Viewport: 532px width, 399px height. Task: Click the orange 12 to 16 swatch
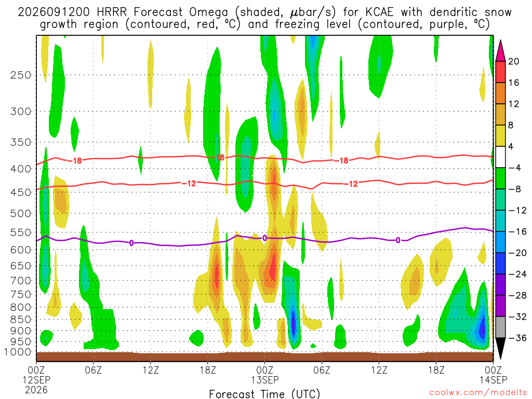500,94
